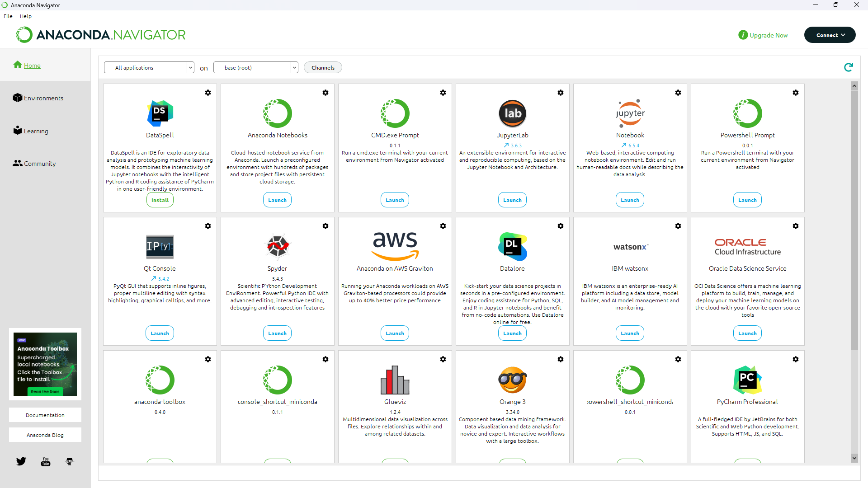The image size is (868, 488).
Task: Click the IBM watsonx application icon
Action: [630, 246]
